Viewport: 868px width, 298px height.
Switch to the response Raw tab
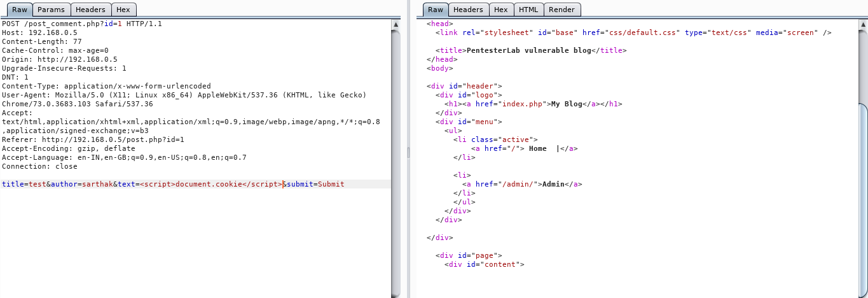pos(436,10)
